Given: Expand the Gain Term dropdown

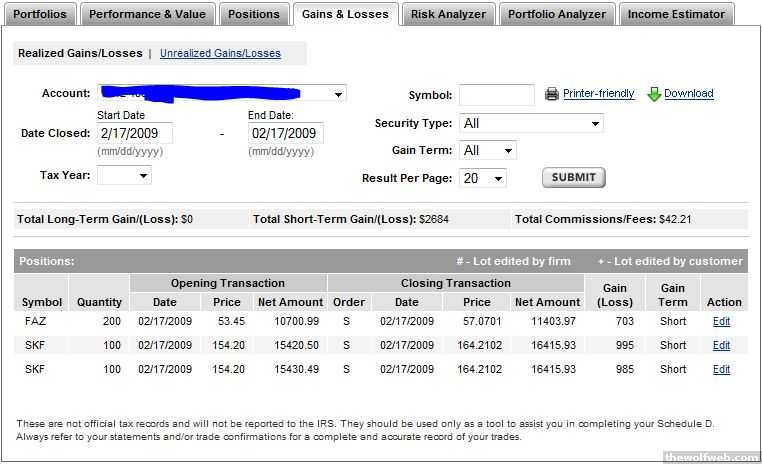Looking at the screenshot, I should [488, 150].
